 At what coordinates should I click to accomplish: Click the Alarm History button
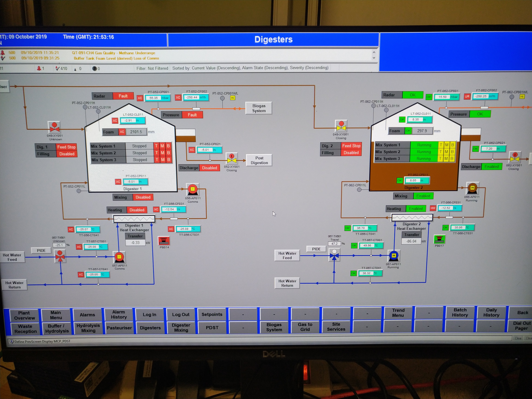[119, 314]
